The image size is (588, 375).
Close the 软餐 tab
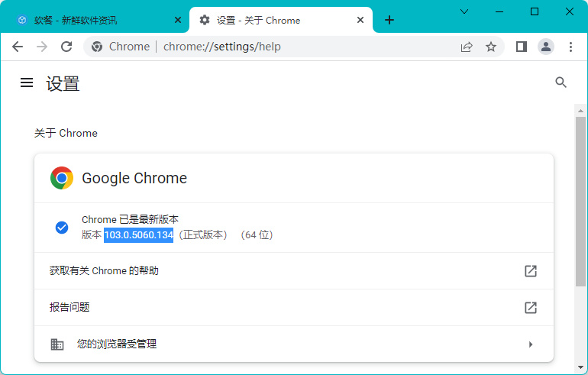pos(178,20)
